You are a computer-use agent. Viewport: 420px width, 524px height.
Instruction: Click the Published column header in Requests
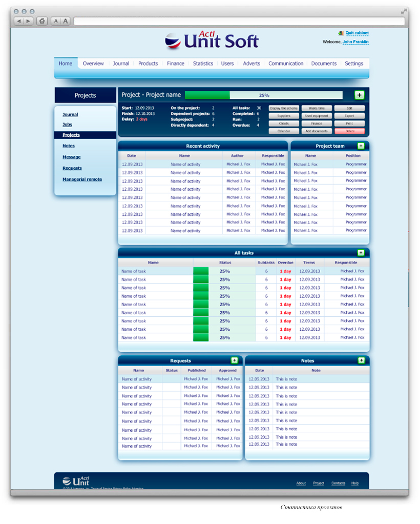[197, 370]
